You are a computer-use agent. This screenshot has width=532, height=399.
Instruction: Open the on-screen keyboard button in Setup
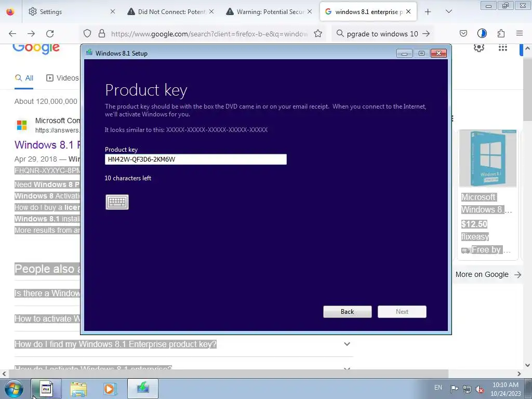click(x=117, y=202)
